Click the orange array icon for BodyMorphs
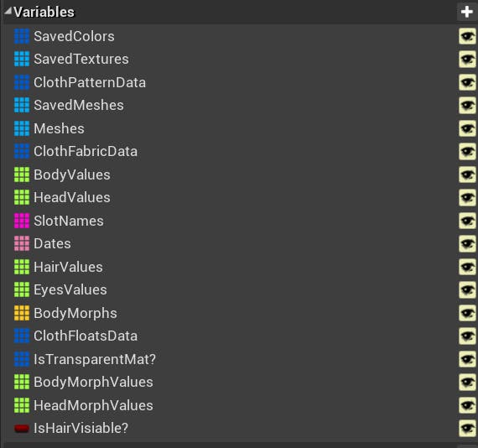Image resolution: width=478 pixels, height=448 pixels. click(x=22, y=313)
